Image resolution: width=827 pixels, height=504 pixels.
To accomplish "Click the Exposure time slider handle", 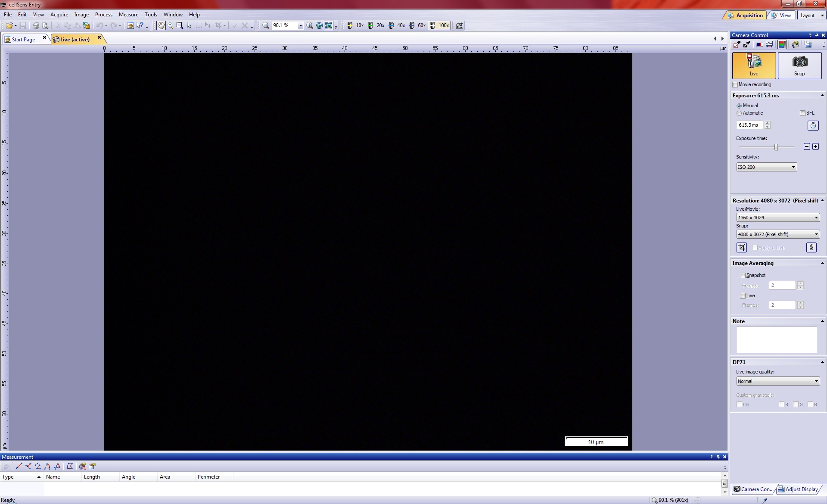I will point(776,147).
